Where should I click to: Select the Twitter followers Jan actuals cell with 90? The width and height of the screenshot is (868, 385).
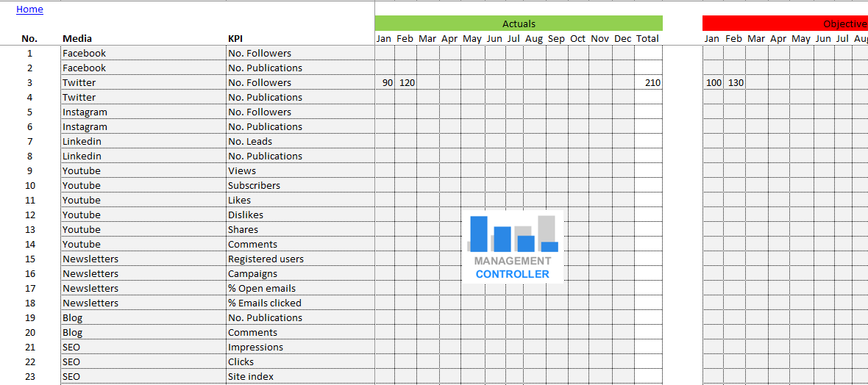(x=387, y=83)
